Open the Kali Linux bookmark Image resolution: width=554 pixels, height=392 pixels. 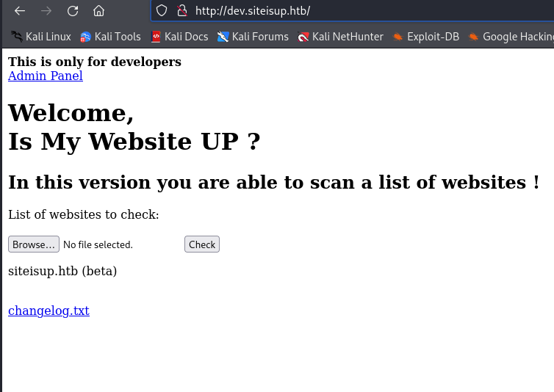click(41, 36)
